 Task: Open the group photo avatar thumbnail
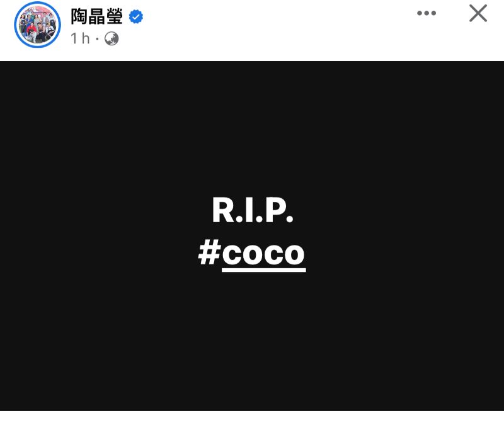click(x=38, y=25)
